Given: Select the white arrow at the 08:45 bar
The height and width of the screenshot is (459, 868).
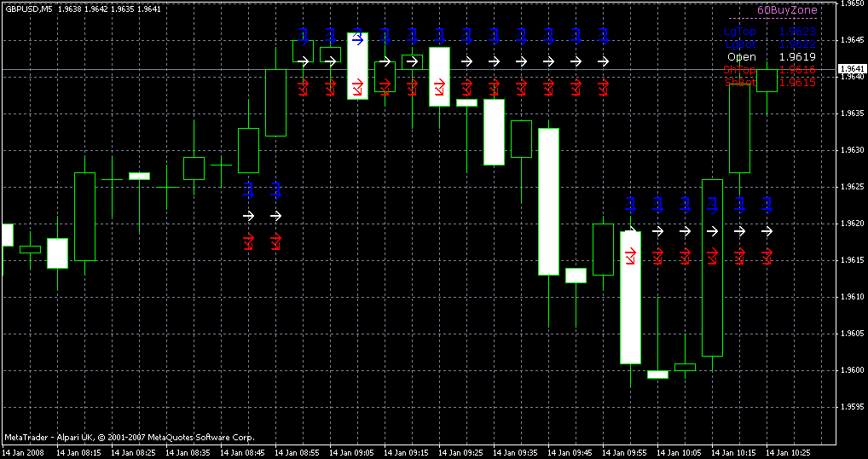Looking at the screenshot, I should tap(249, 216).
